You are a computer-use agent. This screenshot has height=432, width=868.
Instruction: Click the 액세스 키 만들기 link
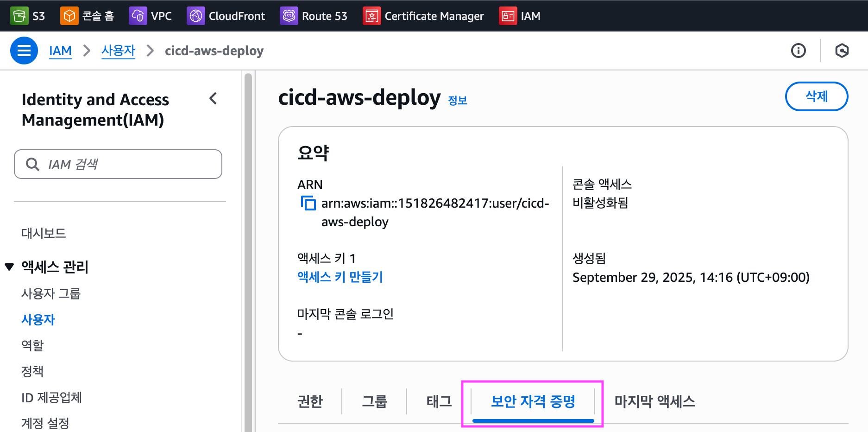[340, 277]
